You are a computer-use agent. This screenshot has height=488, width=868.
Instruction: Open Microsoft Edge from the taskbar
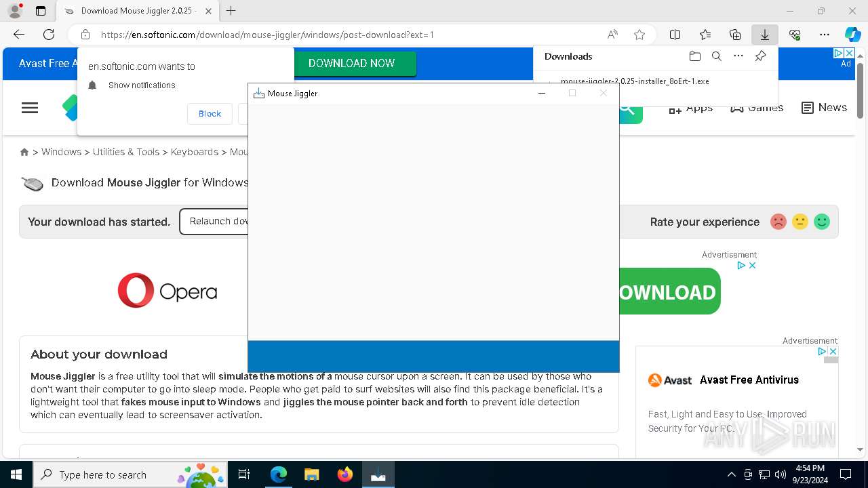coord(279,474)
